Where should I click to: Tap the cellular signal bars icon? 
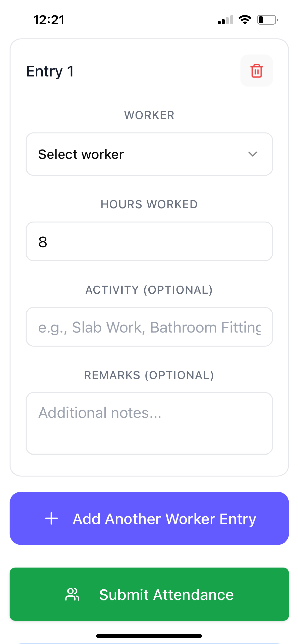tap(225, 20)
